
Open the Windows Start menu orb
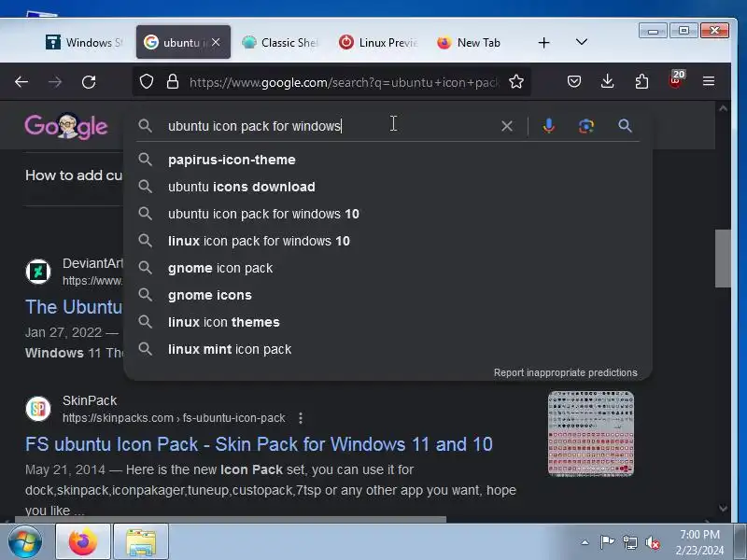tap(25, 542)
